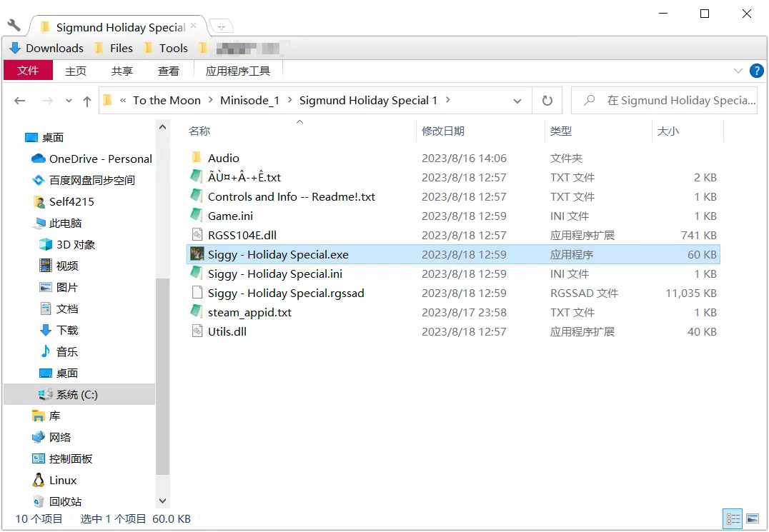Open 控制面板 in navigation pane
769x532 pixels.
pyautogui.click(x=62, y=459)
